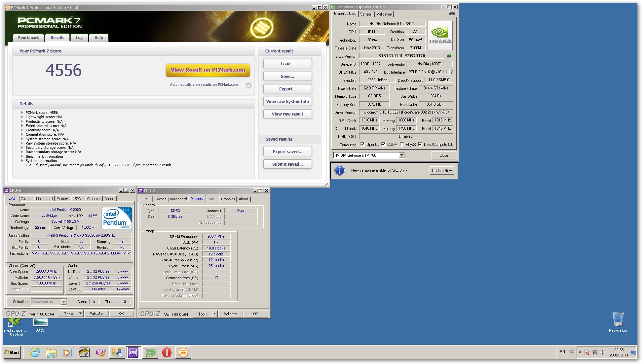Click the NVIDIA logo in GPU-Z
Viewport: 642px width, 364px height.
coord(440,36)
